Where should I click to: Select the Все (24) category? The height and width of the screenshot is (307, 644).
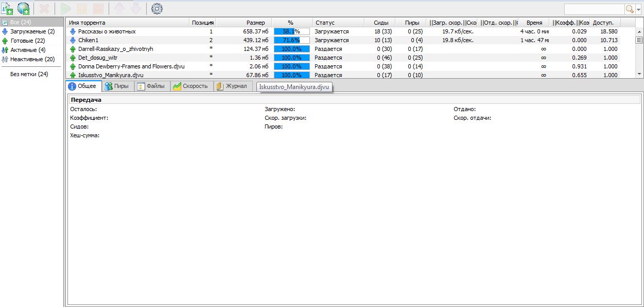31,23
